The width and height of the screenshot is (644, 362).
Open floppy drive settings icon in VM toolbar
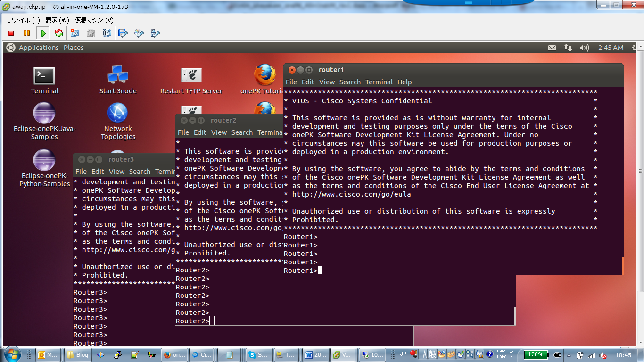pyautogui.click(x=123, y=33)
